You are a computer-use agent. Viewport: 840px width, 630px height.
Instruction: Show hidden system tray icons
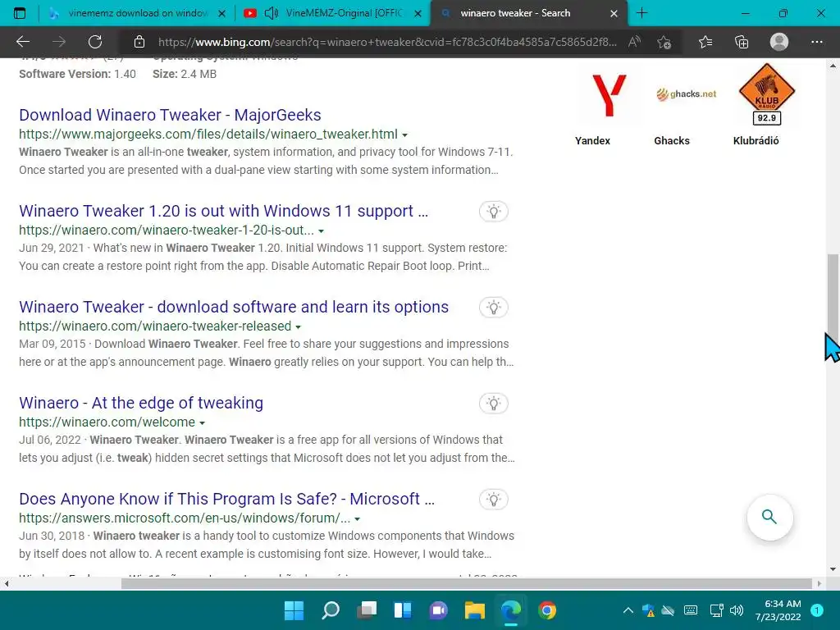(x=628, y=610)
